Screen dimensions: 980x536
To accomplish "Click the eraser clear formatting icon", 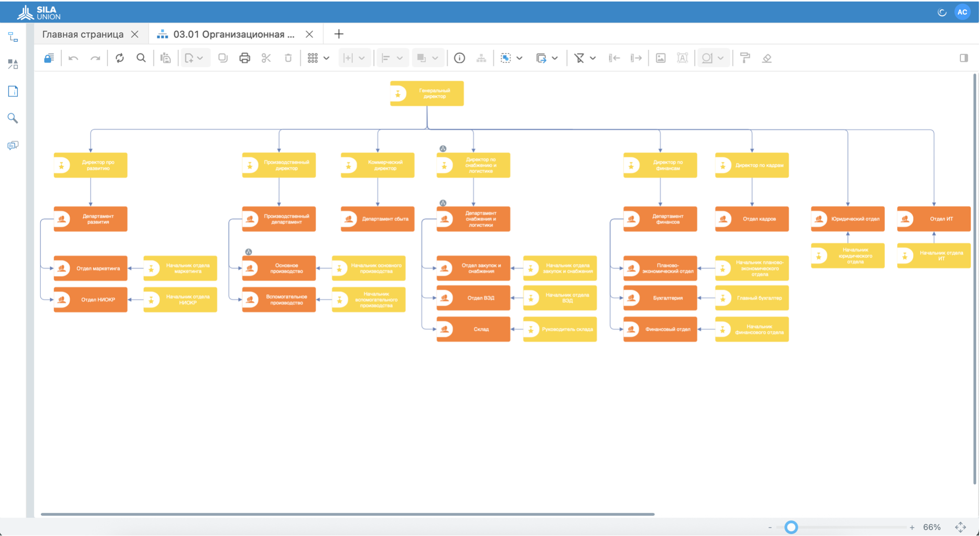I will (x=767, y=58).
